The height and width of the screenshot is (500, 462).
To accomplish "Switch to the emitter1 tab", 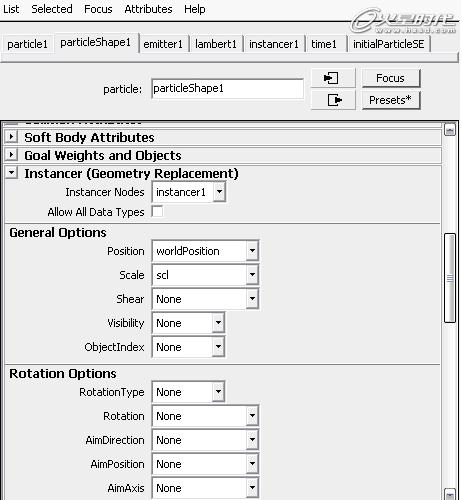I will pos(163,44).
